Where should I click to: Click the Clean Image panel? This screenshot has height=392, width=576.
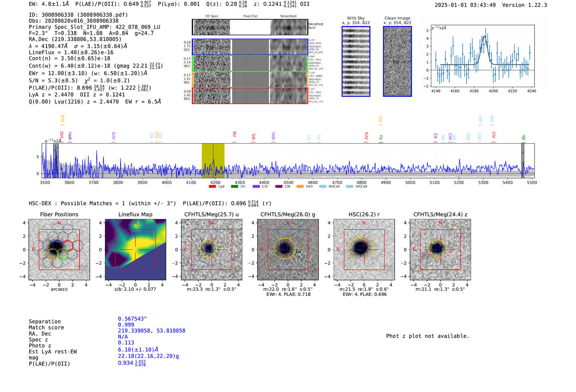pyautogui.click(x=397, y=61)
